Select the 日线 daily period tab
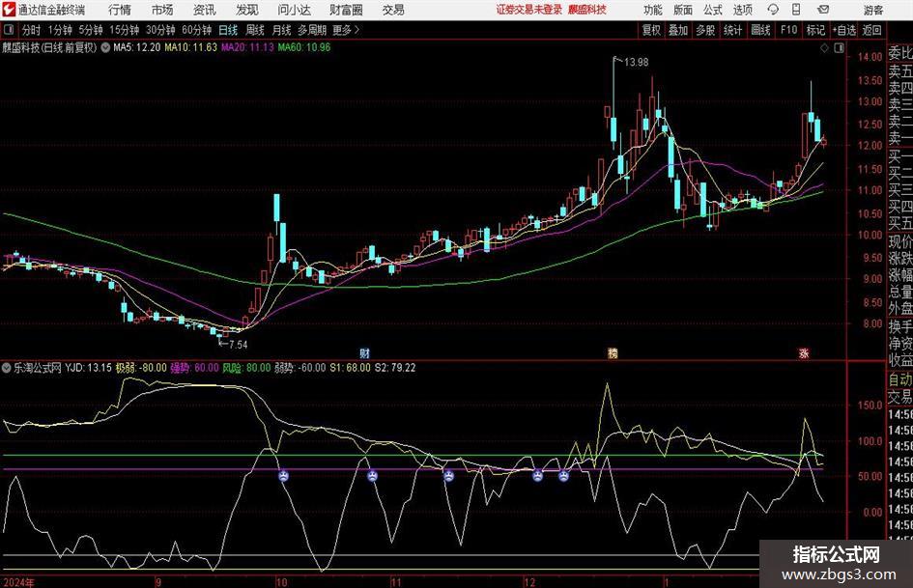Viewport: 913px width, 588px height. 228,30
